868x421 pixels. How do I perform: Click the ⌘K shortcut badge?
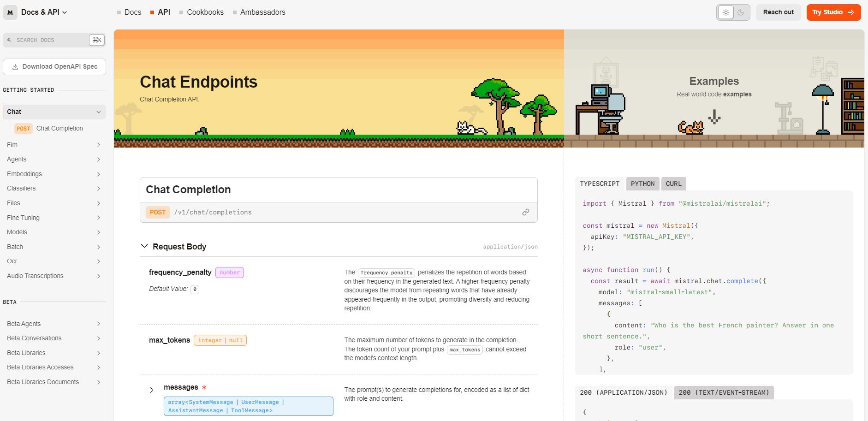[x=96, y=40]
